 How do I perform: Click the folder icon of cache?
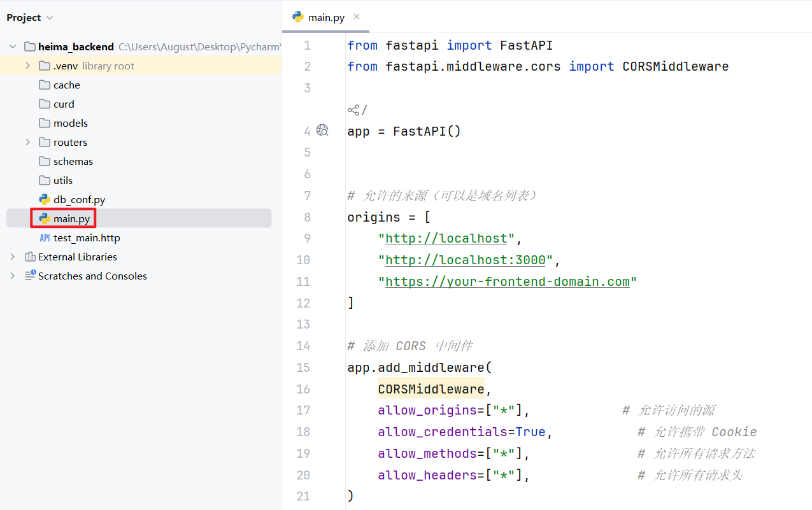(44, 85)
